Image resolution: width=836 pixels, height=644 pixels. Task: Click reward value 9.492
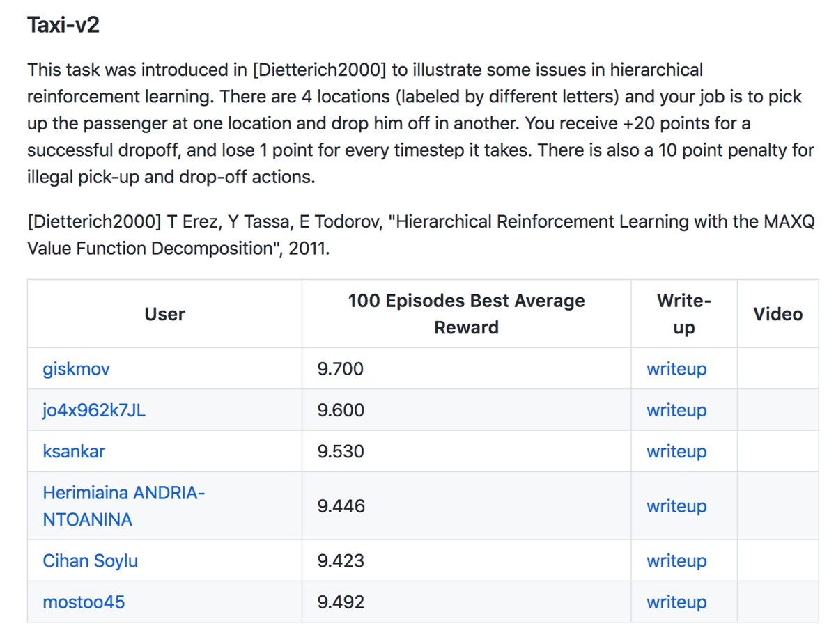(340, 602)
